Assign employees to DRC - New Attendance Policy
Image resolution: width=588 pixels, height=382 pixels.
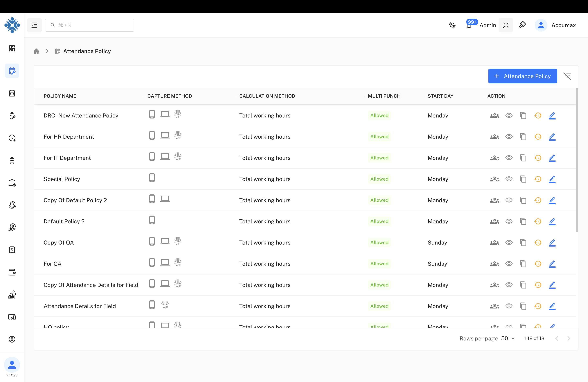[x=494, y=115]
